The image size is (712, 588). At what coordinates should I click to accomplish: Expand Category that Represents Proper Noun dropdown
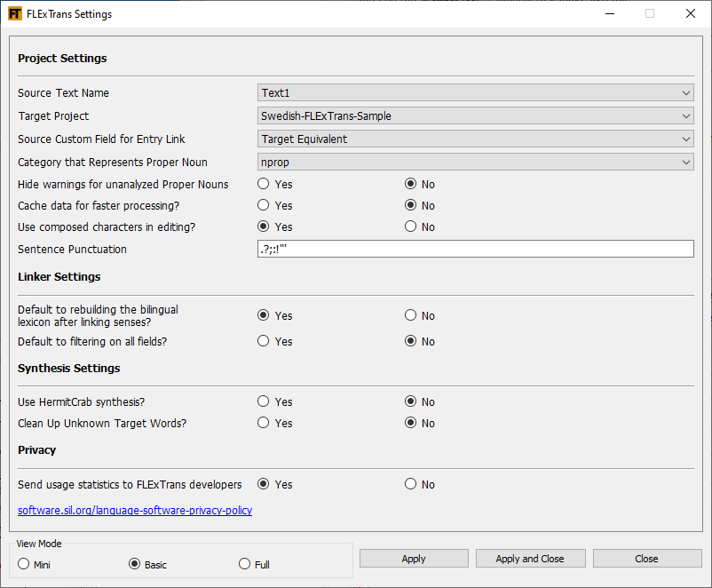click(x=476, y=163)
